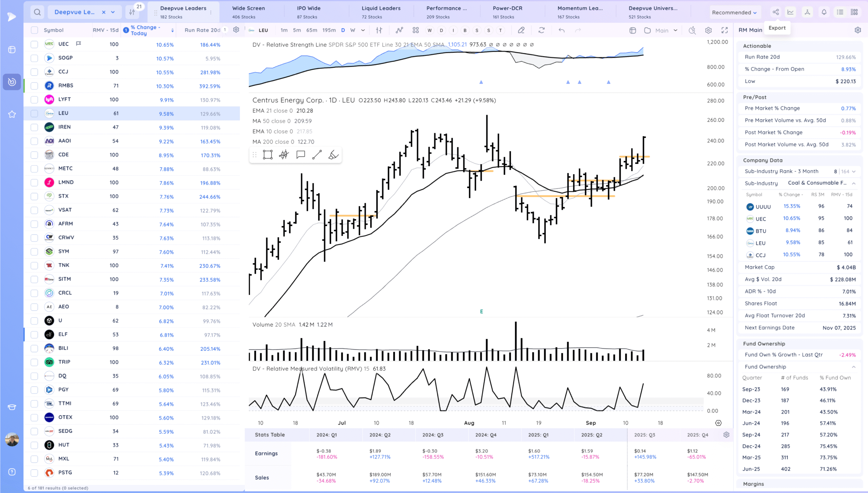868x493 pixels.
Task: Open the user profile avatar
Action: 12,439
